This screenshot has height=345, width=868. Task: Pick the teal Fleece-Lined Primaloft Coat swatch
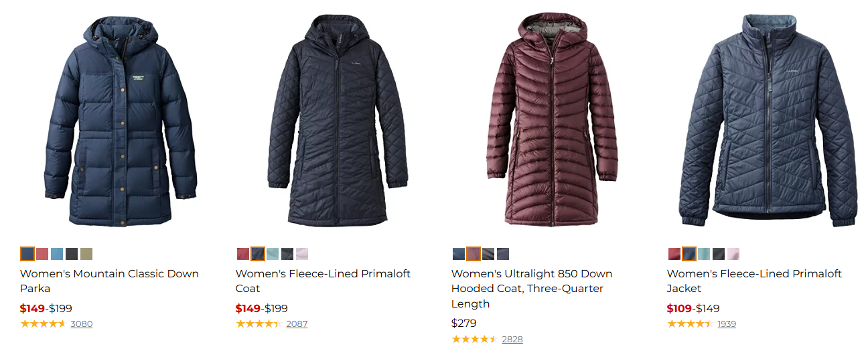(273, 254)
